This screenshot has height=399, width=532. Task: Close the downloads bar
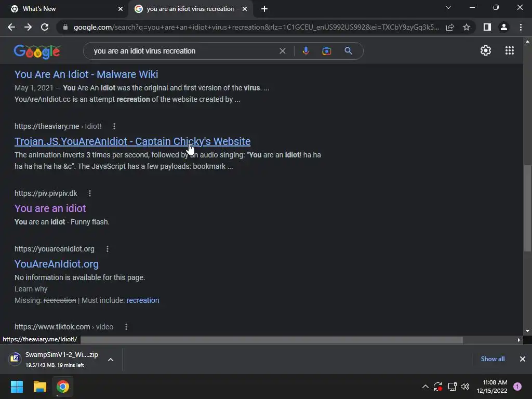point(523,359)
